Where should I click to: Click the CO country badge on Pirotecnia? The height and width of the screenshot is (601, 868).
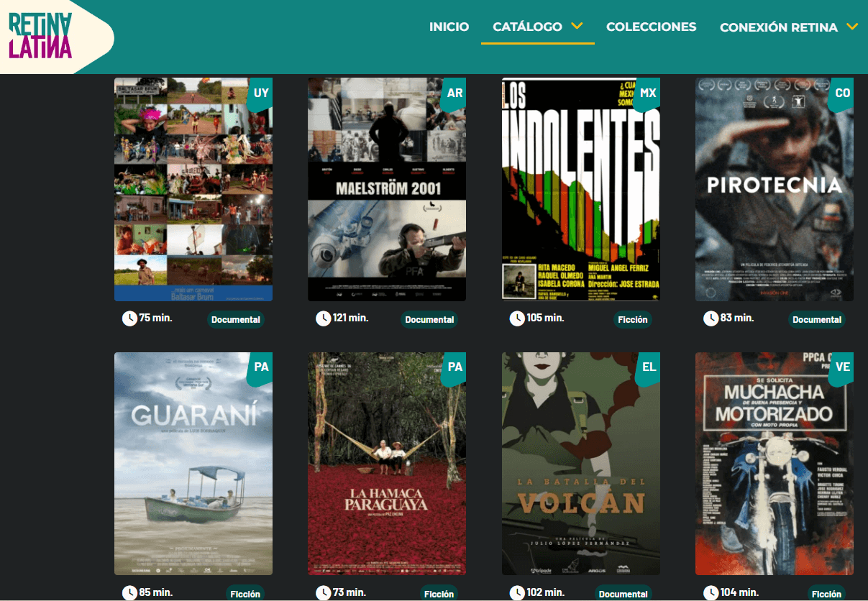point(842,93)
